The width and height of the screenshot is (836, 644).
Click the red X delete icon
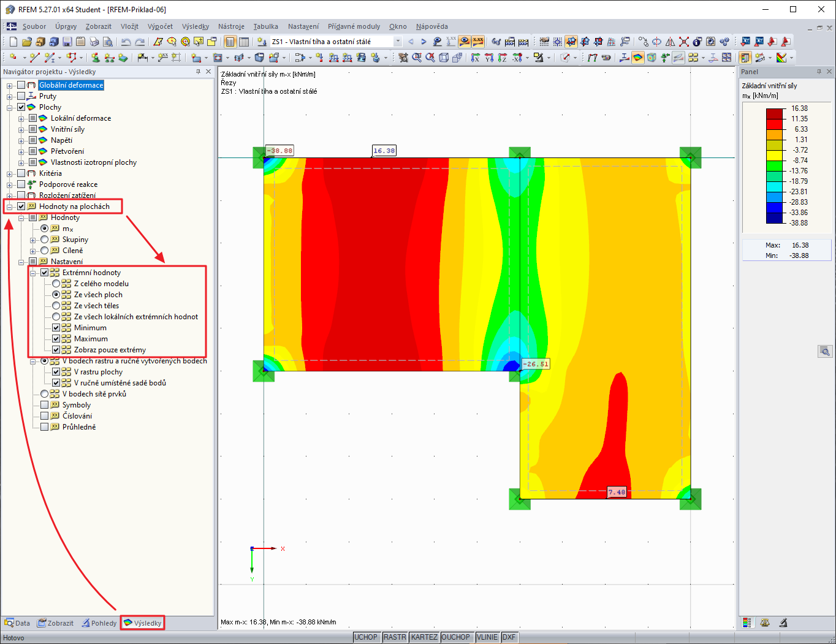(684, 42)
